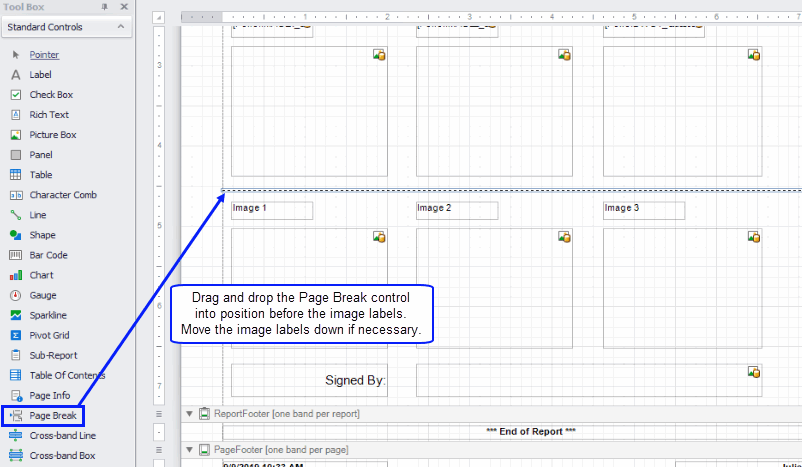The height and width of the screenshot is (467, 802).
Task: Select the Check Box control
Action: click(x=50, y=95)
